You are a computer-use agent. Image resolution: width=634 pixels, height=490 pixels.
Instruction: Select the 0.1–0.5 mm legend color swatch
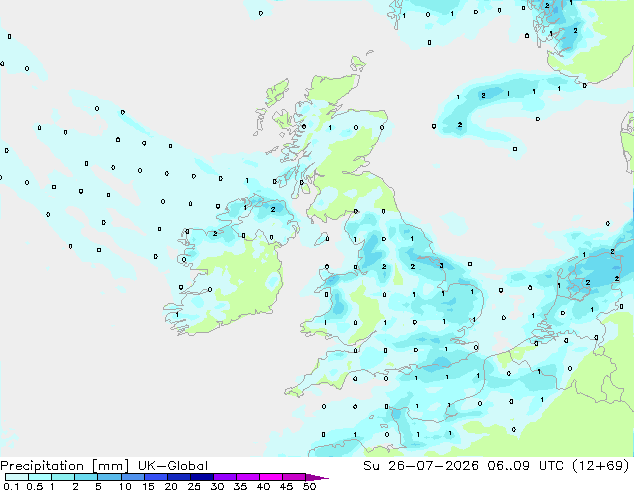(x=17, y=477)
